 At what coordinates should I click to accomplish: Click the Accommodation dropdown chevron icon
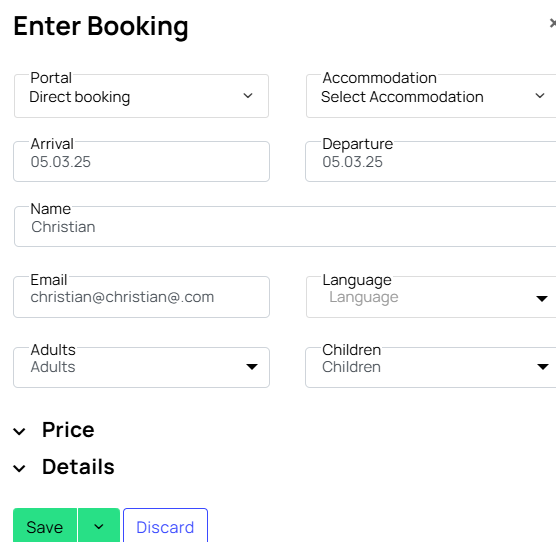pos(540,96)
